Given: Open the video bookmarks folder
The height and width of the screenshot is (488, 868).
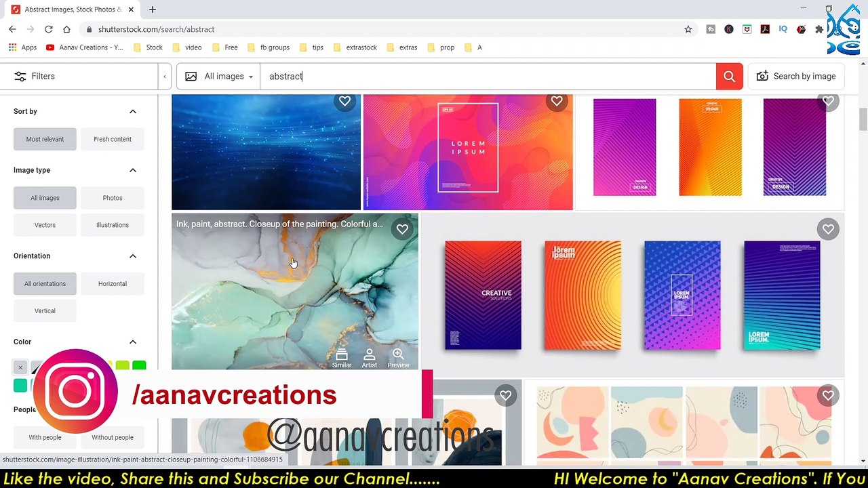Looking at the screenshot, I should coord(187,47).
